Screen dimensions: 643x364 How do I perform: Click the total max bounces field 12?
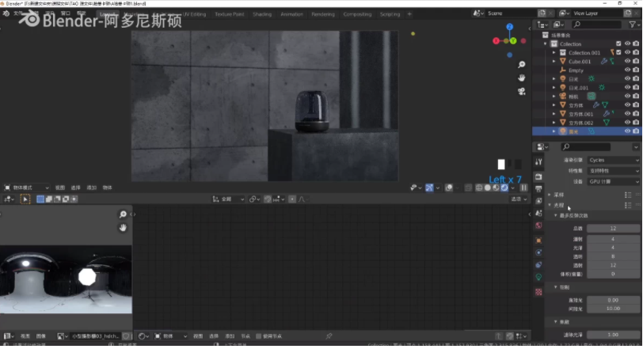tap(613, 229)
